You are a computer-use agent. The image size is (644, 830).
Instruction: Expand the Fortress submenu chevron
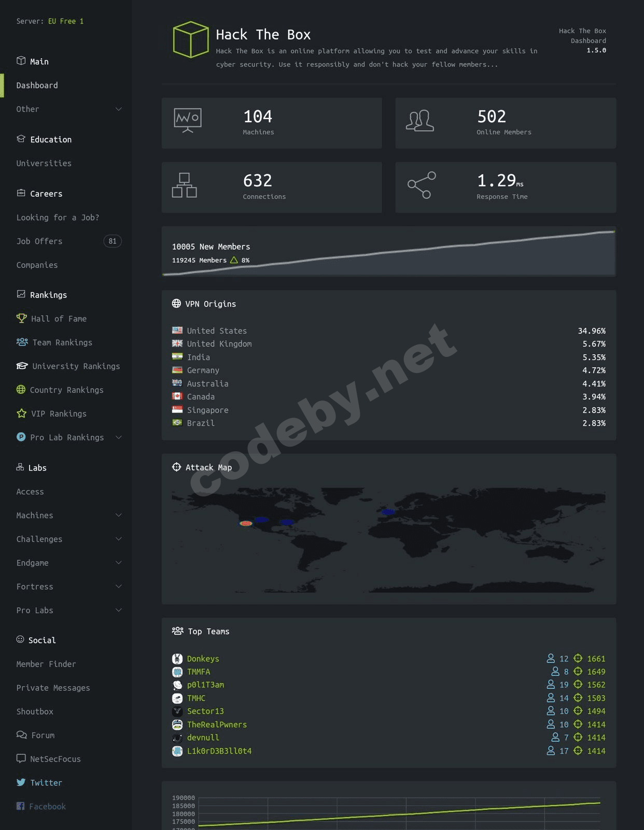coord(118,586)
